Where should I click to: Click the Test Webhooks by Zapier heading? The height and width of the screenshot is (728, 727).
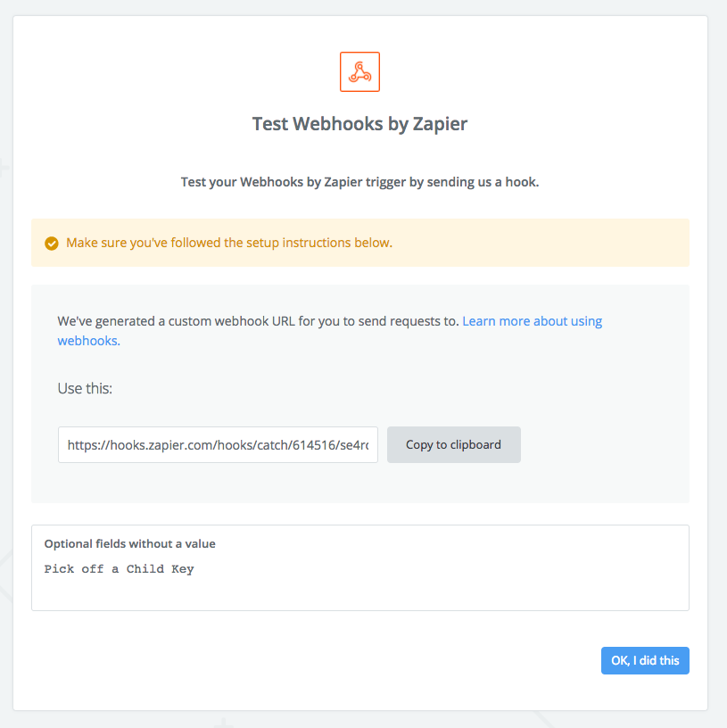[359, 124]
